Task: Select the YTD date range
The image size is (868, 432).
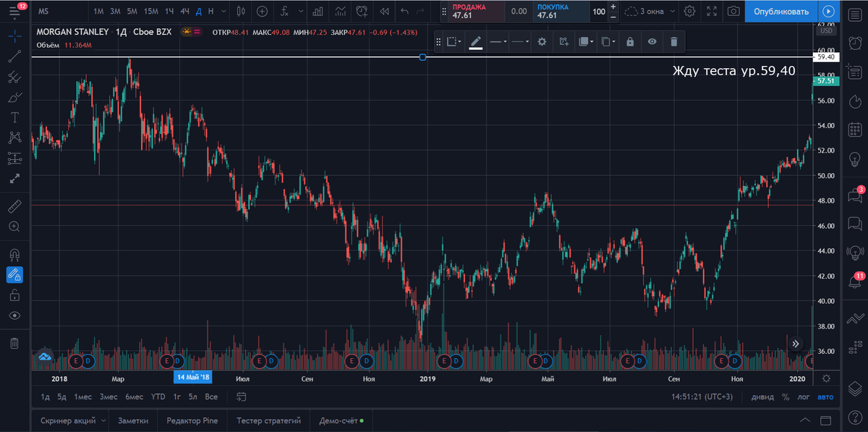Action: pos(158,397)
